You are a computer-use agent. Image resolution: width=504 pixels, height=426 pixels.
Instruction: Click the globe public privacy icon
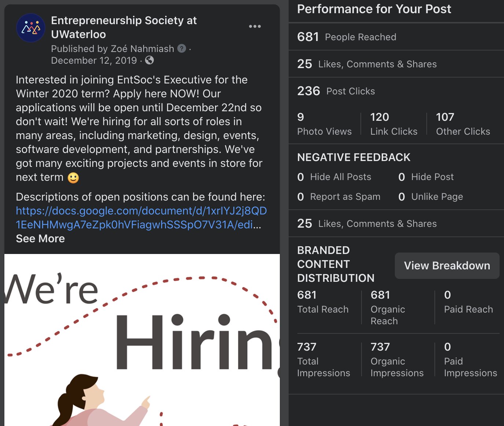(x=149, y=60)
